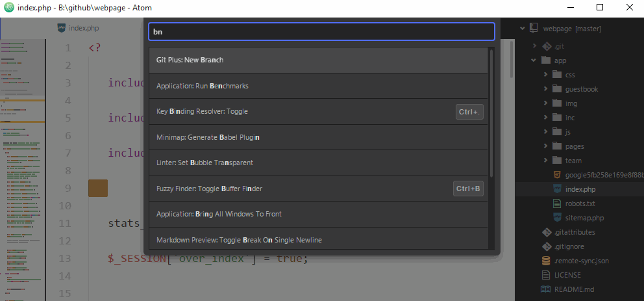Click the document icon beside LICENSE

[x=546, y=275]
